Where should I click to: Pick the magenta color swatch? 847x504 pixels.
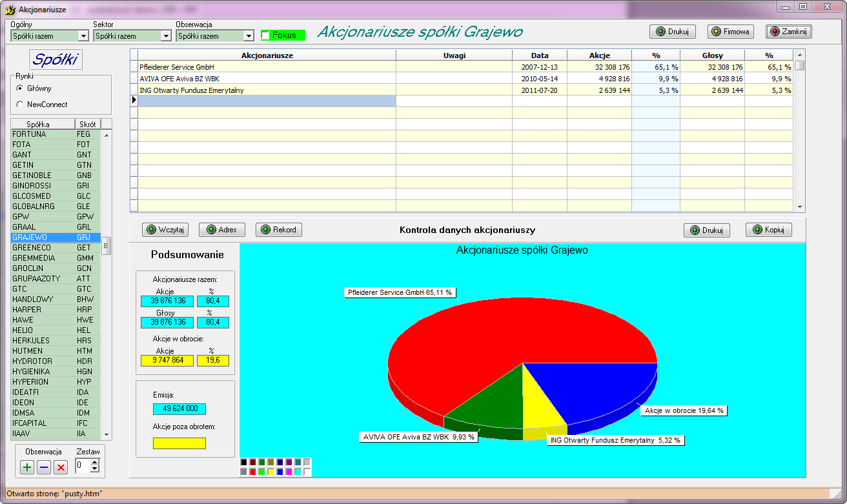point(289,472)
